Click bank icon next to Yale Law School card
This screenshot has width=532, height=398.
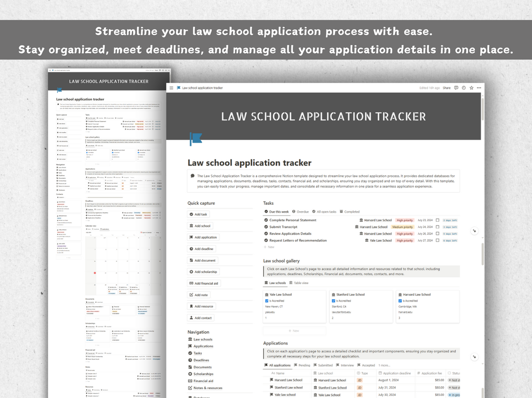click(x=267, y=294)
